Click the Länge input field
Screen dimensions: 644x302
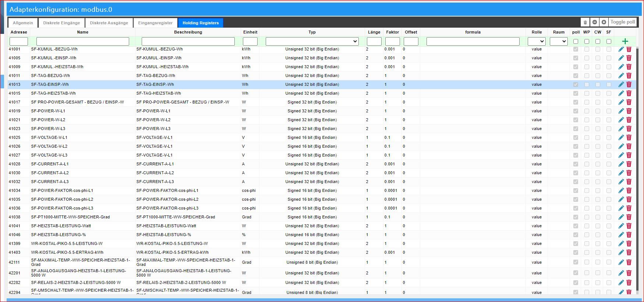click(x=374, y=41)
